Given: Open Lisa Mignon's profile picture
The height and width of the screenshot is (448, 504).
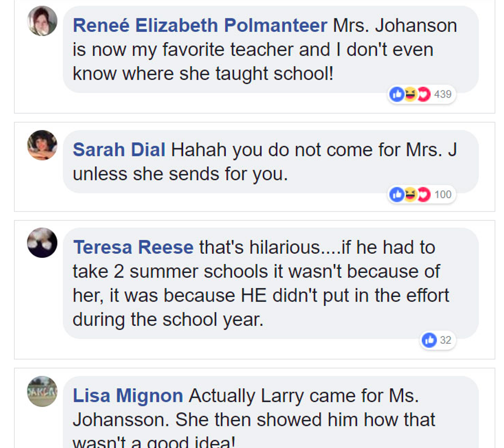Looking at the screenshot, I should (x=42, y=391).
